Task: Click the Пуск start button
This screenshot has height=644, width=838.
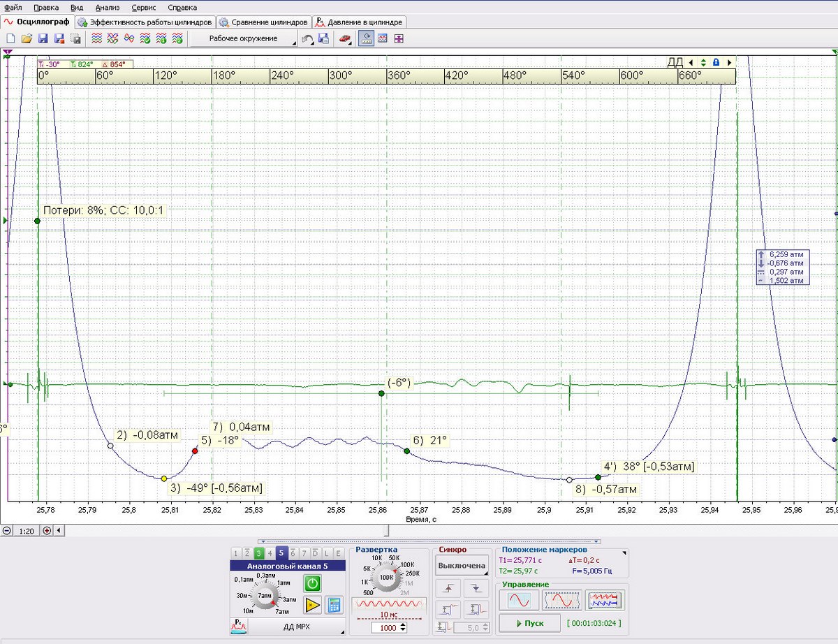Action: click(x=530, y=623)
